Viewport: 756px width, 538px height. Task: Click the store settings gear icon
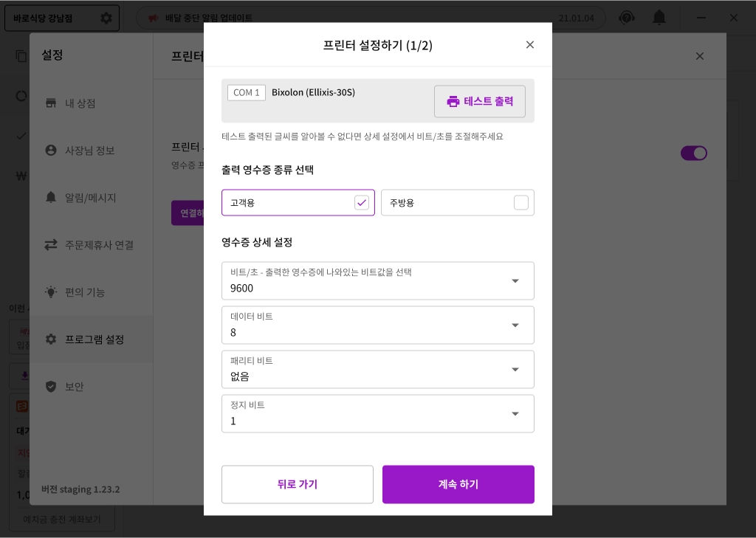(x=106, y=18)
